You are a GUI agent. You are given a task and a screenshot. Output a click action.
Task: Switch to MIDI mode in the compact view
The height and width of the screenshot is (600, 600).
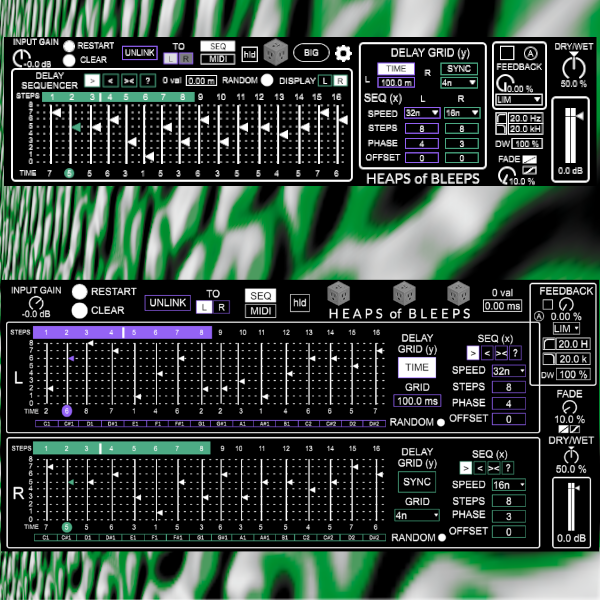[218, 59]
